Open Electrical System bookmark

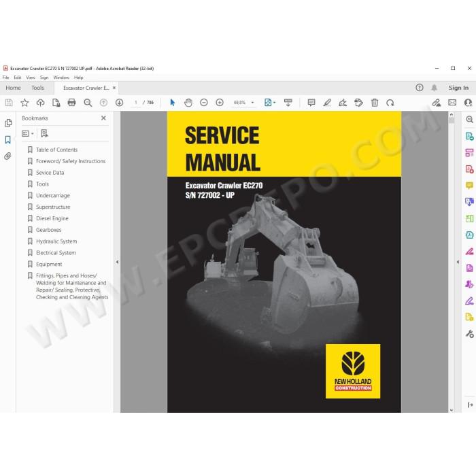pyautogui.click(x=56, y=253)
